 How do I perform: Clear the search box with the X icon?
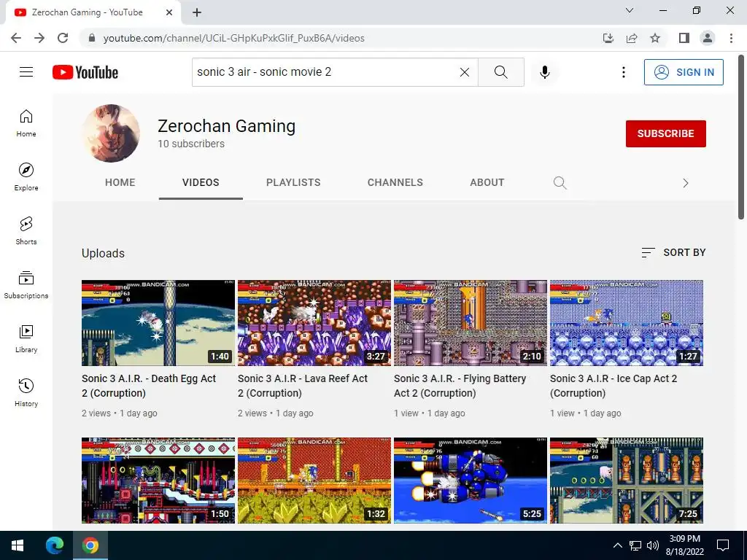(465, 72)
